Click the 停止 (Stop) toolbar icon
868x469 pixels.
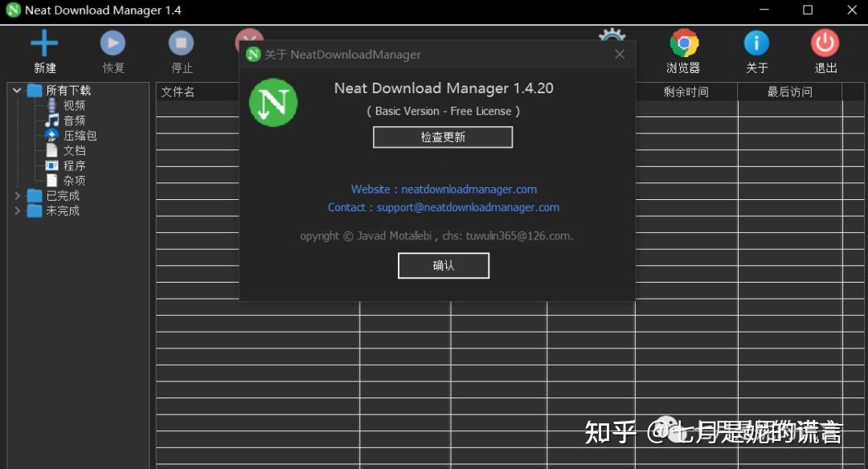181,43
